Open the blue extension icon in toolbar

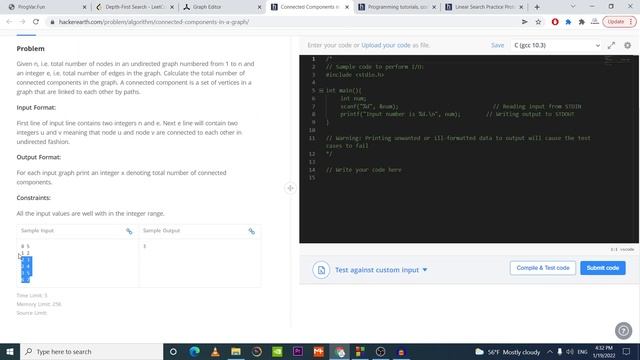568,22
